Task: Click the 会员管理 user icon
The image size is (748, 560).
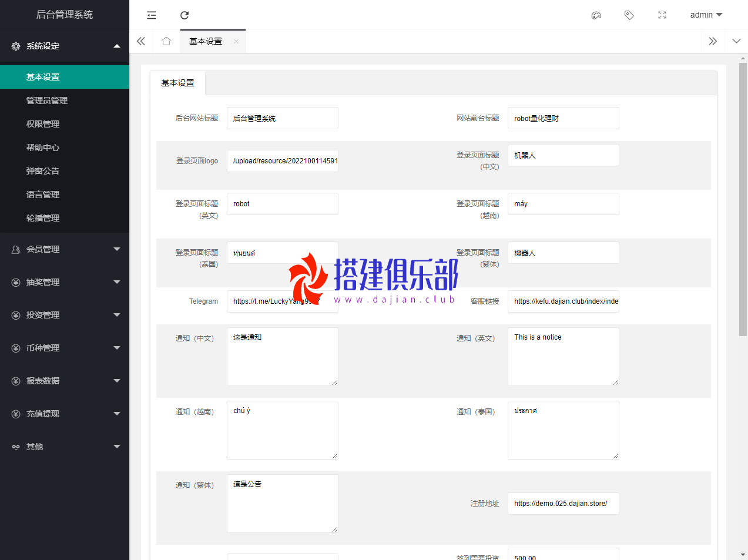Action: pos(16,249)
